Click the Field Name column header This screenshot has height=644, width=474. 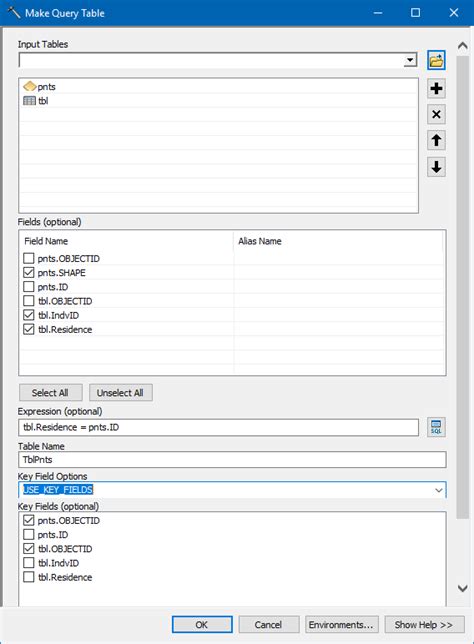coord(126,241)
